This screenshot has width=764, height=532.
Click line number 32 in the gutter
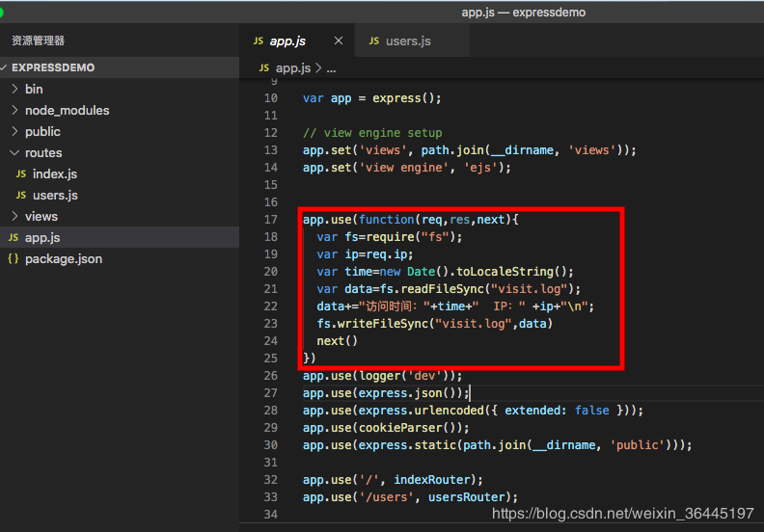[x=271, y=480]
